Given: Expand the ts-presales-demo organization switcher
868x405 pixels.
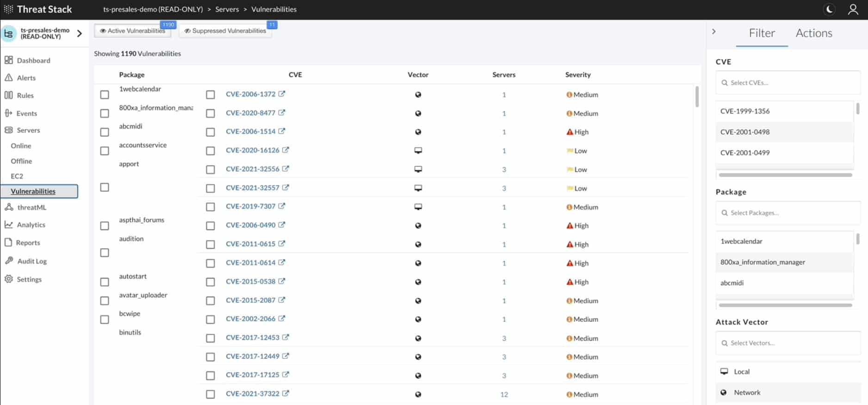Looking at the screenshot, I should [80, 33].
